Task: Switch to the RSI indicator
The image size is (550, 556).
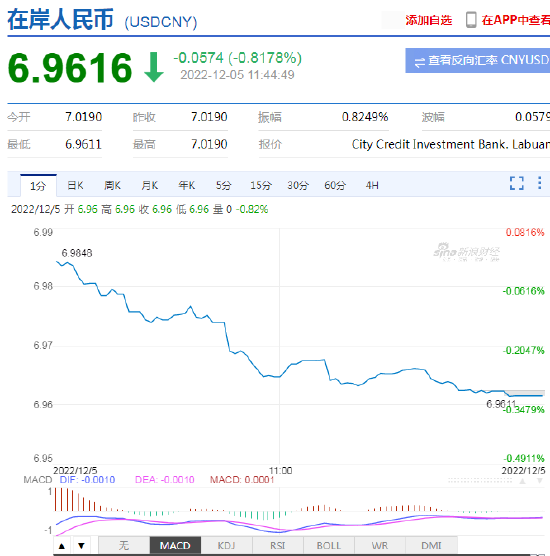Action: [277, 545]
